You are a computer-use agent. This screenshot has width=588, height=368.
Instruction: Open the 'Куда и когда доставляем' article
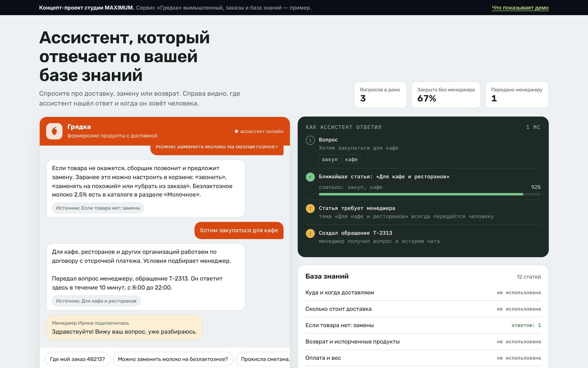pos(423,292)
